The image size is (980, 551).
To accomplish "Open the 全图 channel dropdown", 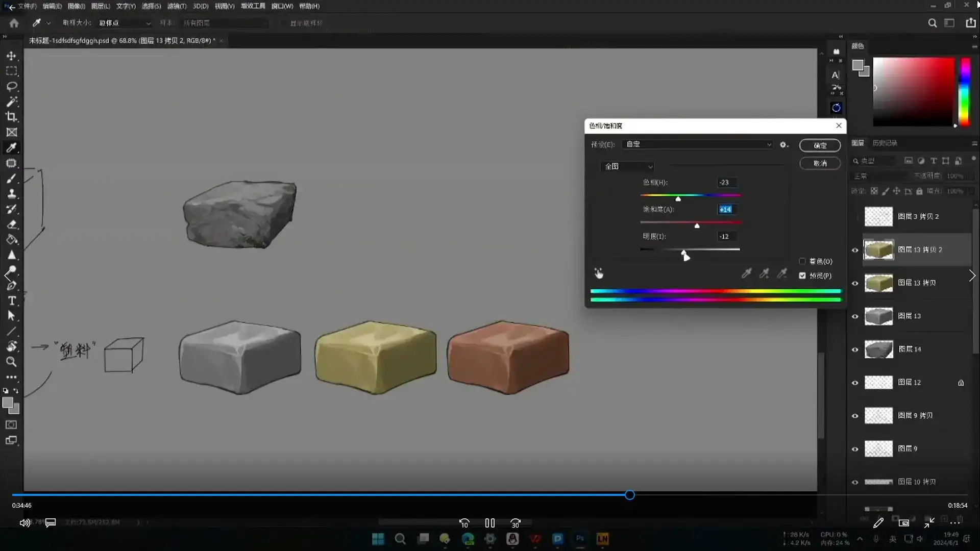I will [628, 166].
